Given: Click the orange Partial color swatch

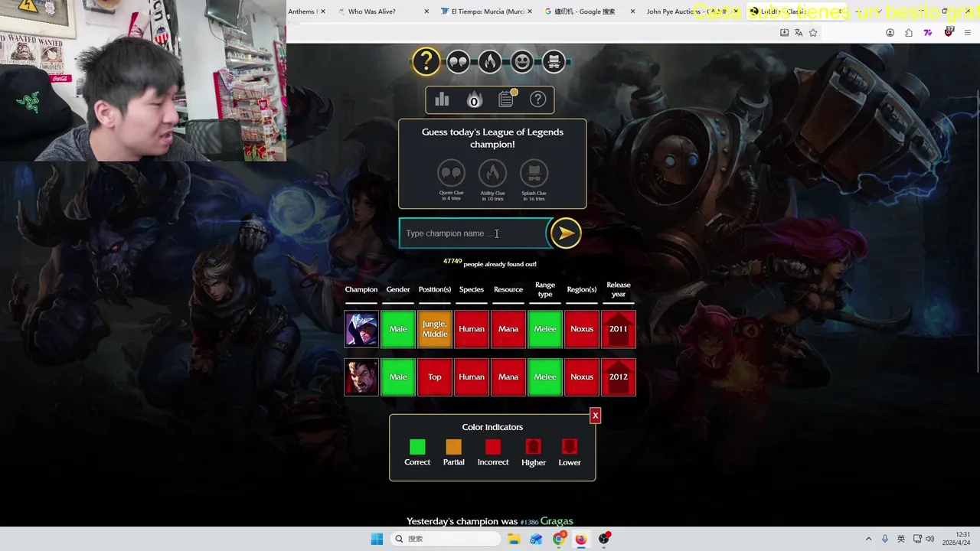Looking at the screenshot, I should (454, 447).
